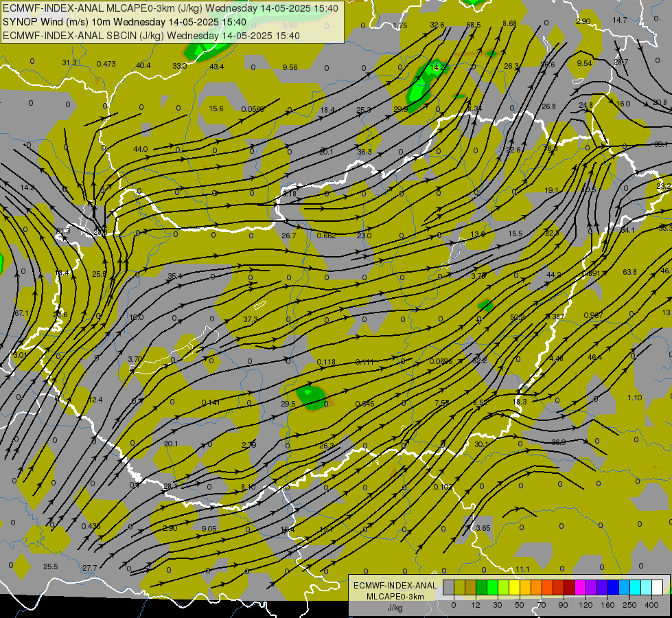Select the dark green legend swatch
The height and width of the screenshot is (618, 672).
481,588
